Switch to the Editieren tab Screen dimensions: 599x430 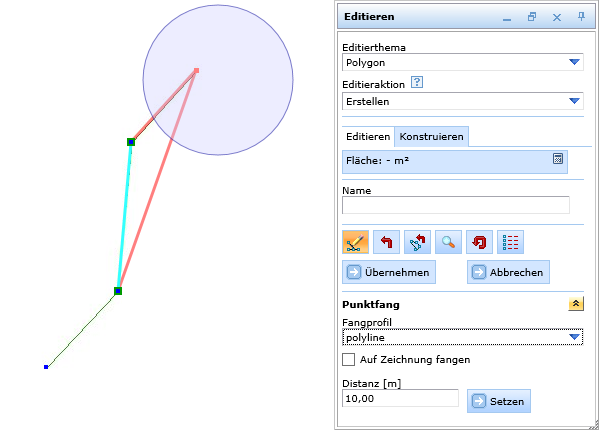click(368, 137)
